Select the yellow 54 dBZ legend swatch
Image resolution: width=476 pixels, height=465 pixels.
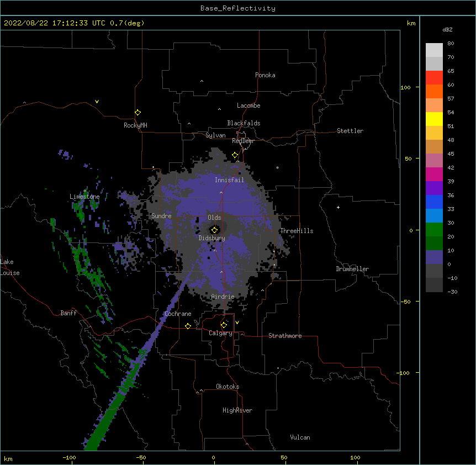(434, 119)
